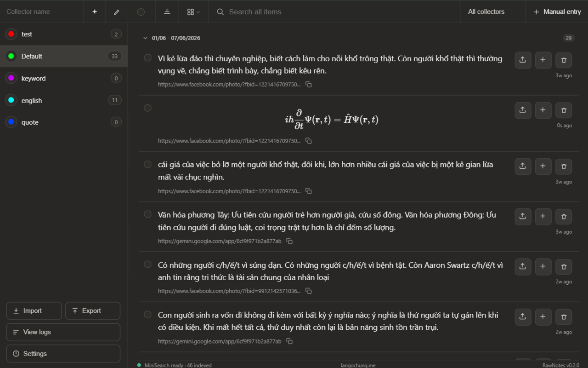Export the 'Con người sinh ra' note
Viewport: 588px width, 368px height.
point(523,317)
